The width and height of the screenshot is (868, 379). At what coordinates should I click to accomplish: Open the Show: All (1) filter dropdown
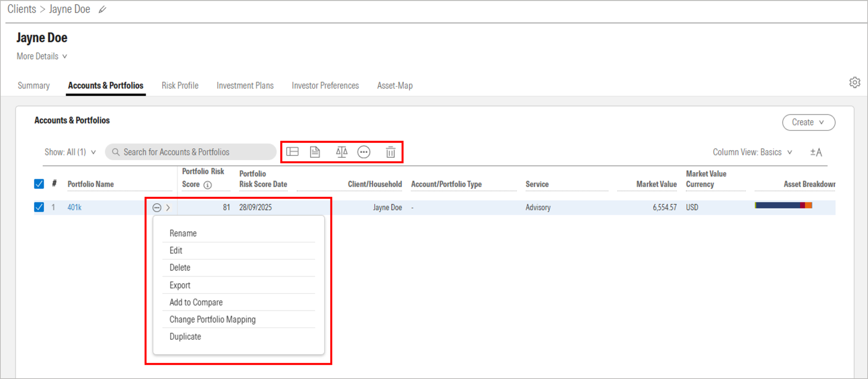70,152
